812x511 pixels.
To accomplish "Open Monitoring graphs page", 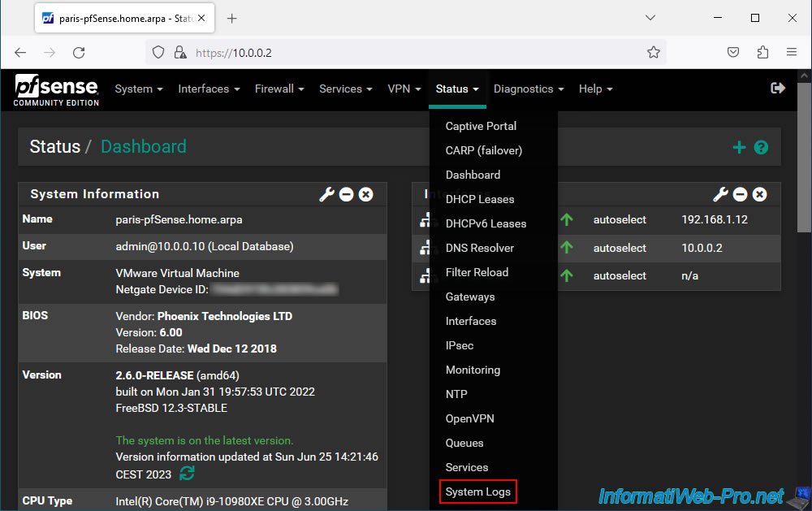I will (x=473, y=370).
